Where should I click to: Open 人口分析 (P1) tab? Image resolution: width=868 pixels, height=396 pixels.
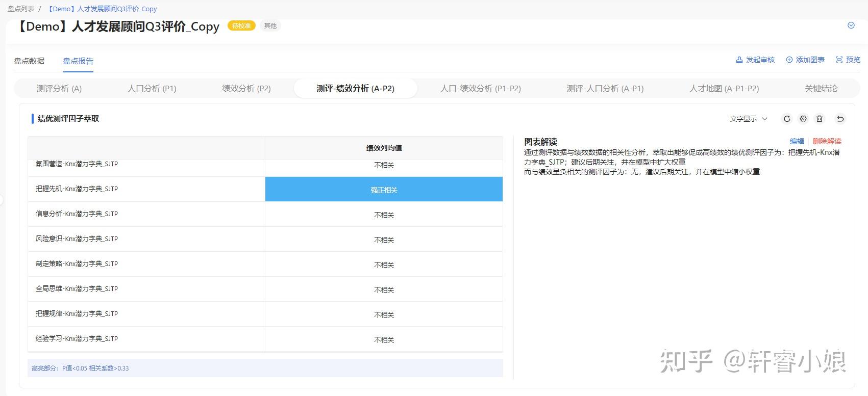tap(152, 88)
